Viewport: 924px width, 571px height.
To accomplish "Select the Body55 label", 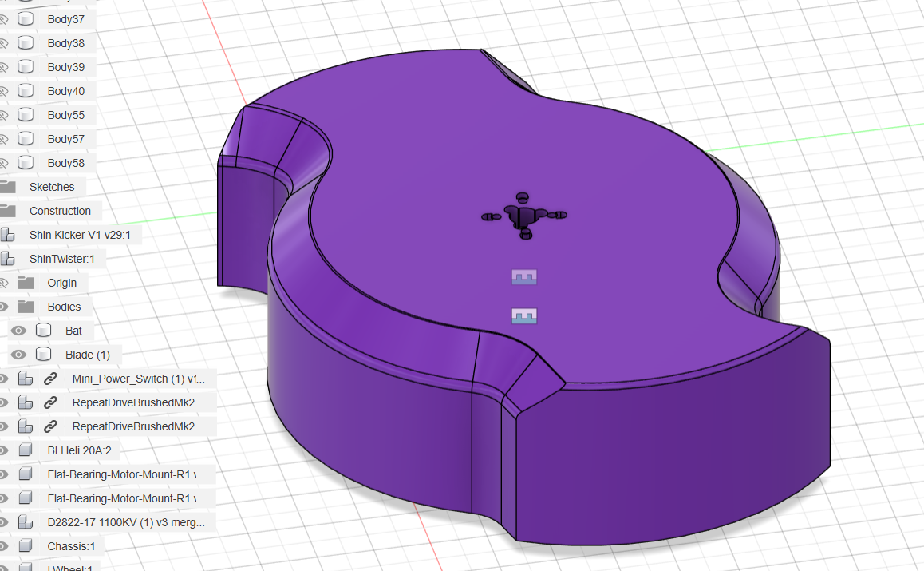I will tap(66, 114).
